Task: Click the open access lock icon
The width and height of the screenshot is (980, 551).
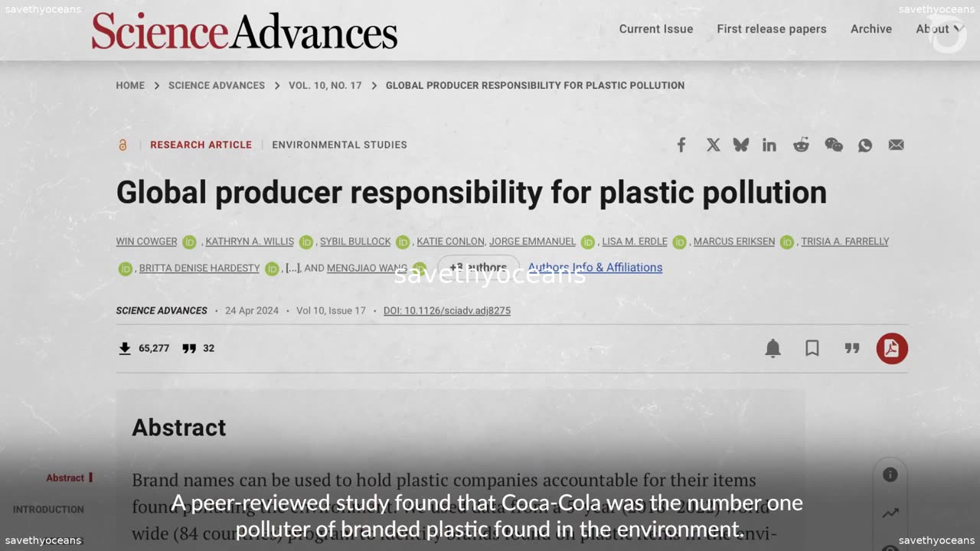Action: pos(122,145)
